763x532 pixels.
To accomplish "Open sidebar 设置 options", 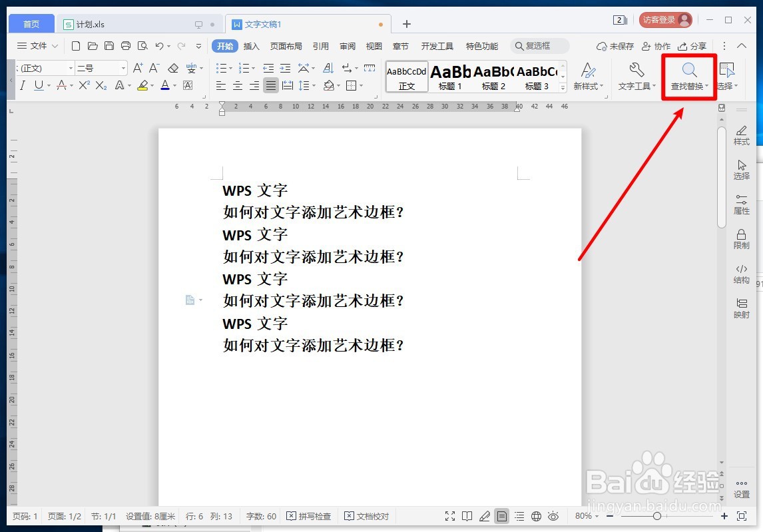I will point(741,489).
